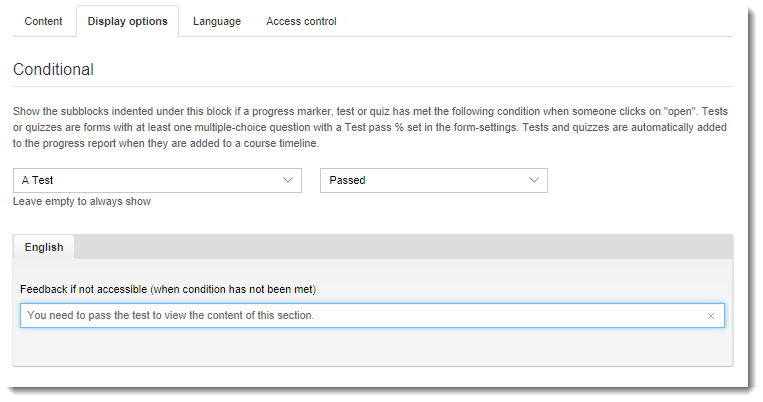Click the empty area below the feedback field
The image size is (763, 402).
click(372, 346)
